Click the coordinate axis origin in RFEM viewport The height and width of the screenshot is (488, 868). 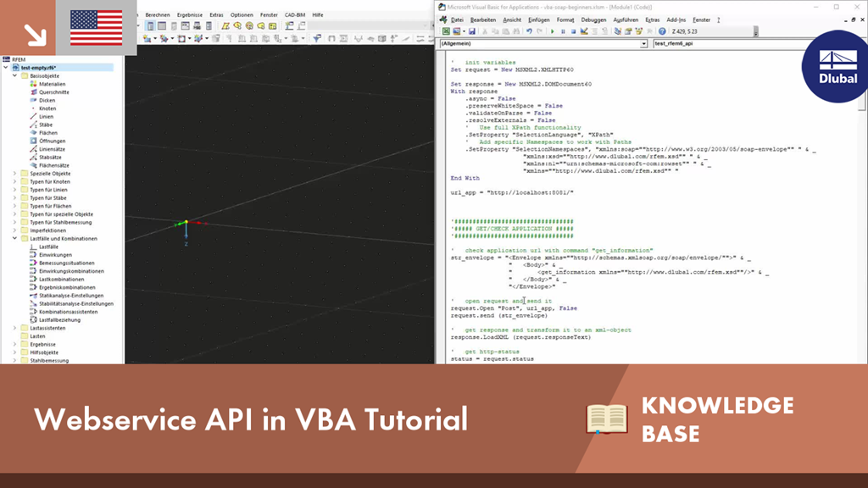[x=186, y=223]
